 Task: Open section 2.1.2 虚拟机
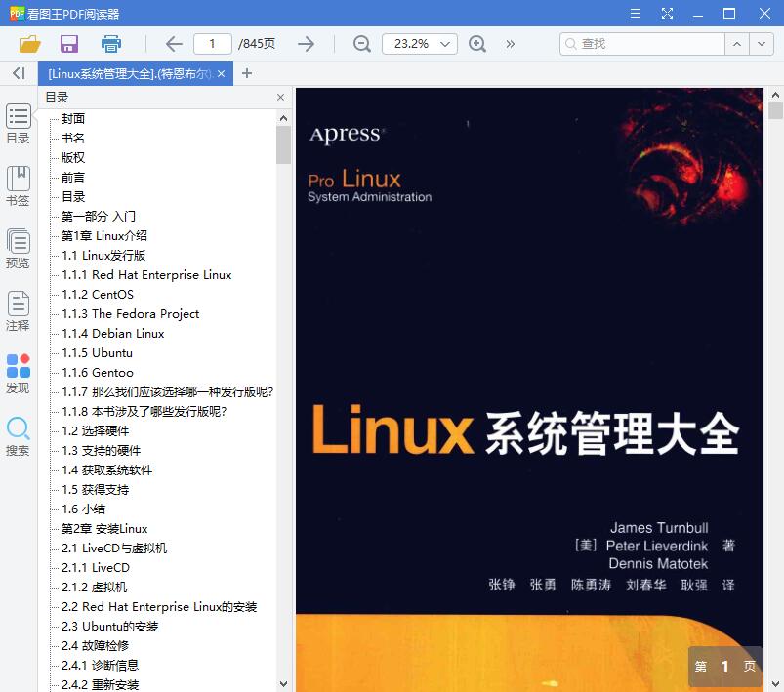click(x=95, y=587)
